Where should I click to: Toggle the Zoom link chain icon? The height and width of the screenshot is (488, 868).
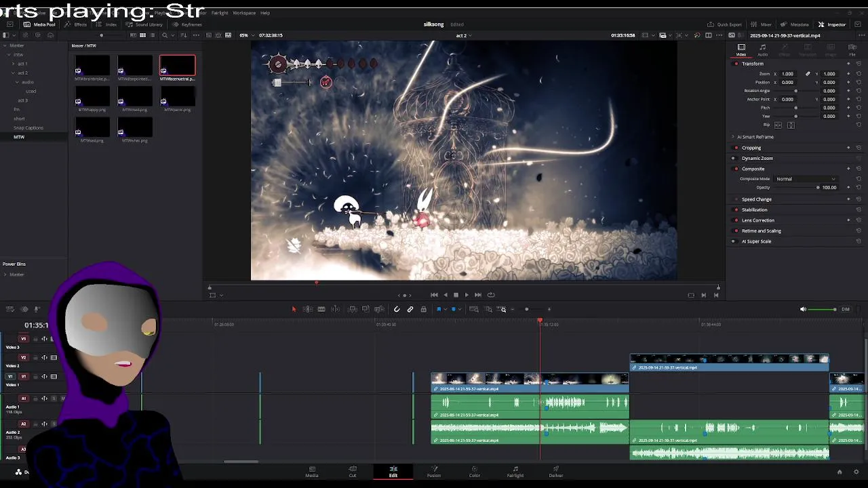808,74
